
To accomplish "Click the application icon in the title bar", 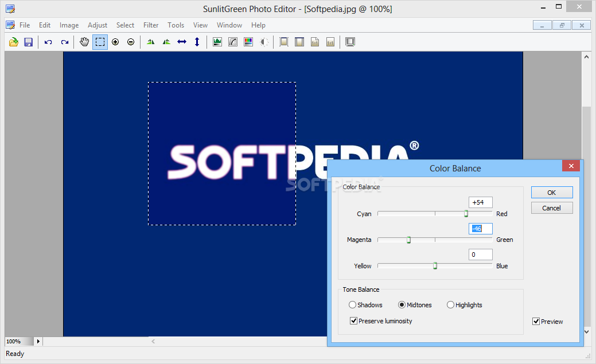I will click(x=10, y=9).
